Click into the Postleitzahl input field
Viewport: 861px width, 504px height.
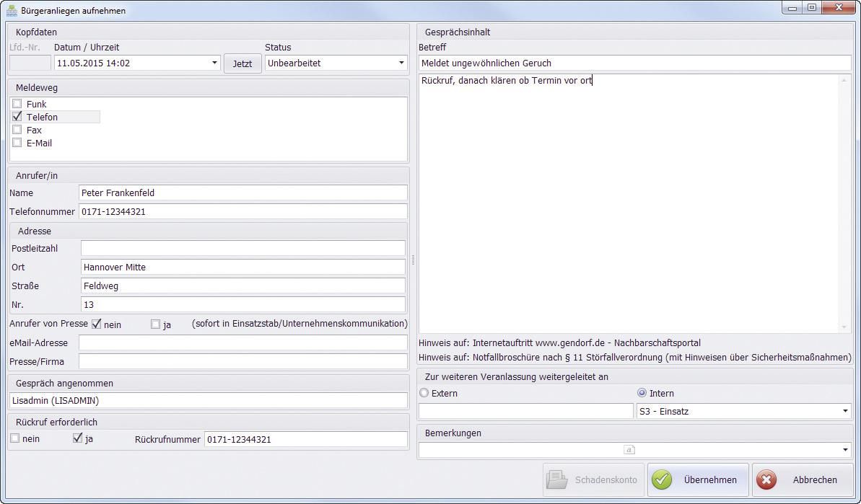click(242, 248)
